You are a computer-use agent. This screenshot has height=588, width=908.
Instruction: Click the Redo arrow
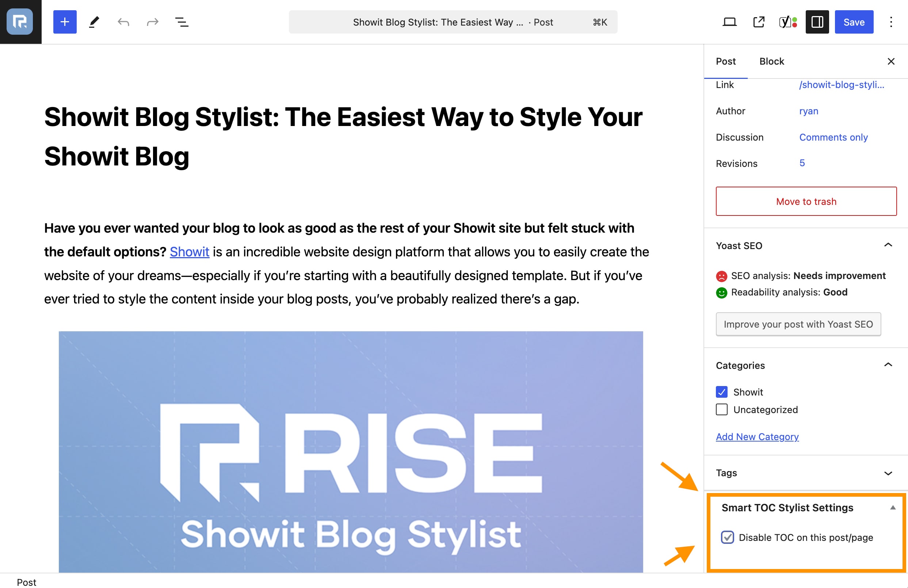click(152, 22)
